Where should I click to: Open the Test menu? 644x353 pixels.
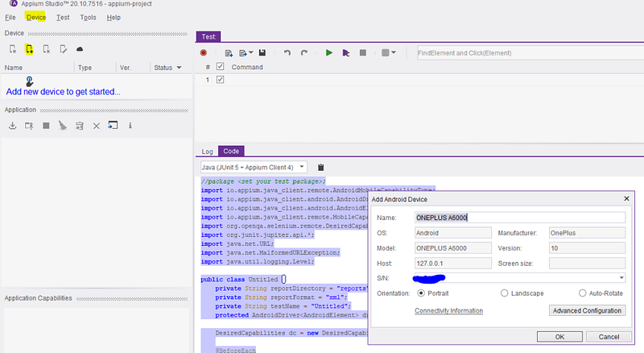[x=63, y=17]
